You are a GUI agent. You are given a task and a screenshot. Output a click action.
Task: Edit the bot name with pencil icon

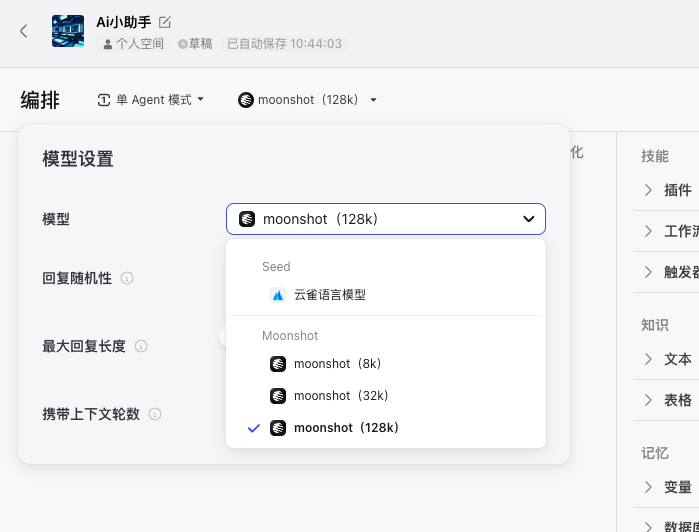point(164,22)
